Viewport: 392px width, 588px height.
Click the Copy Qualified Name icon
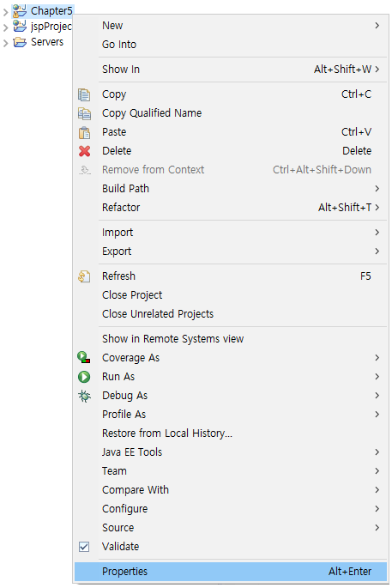[84, 113]
